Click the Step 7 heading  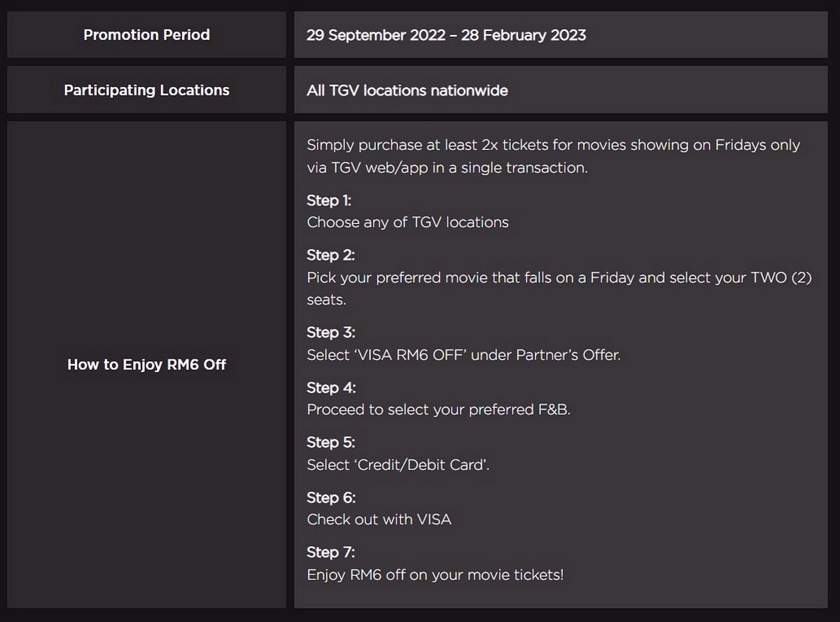(x=330, y=553)
